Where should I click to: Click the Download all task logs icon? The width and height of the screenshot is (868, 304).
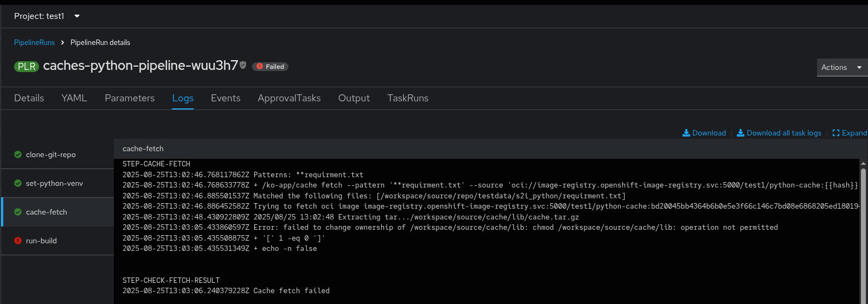[x=741, y=133]
